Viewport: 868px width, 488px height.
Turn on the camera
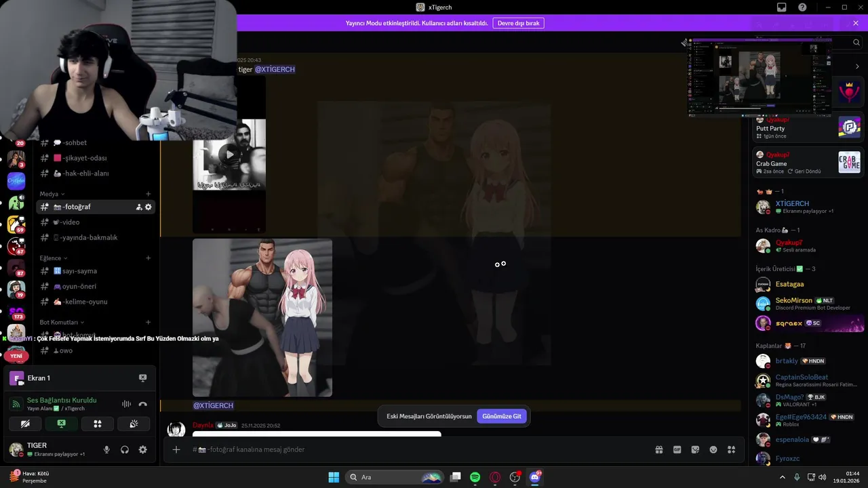pos(25,424)
